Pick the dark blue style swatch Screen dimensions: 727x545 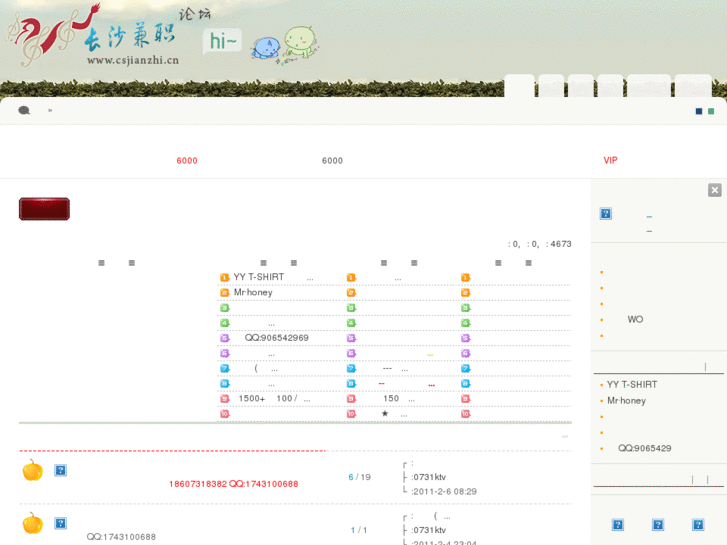click(x=699, y=111)
